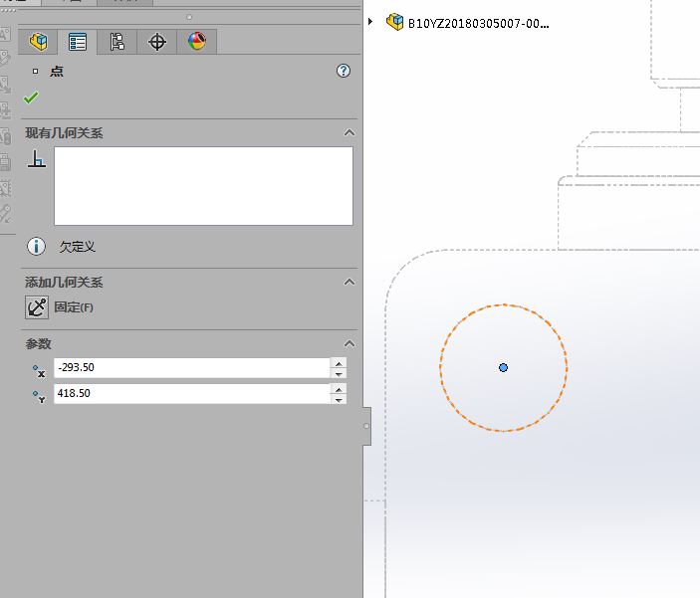The image size is (700, 598).
Task: Open help for the 点 property panel
Action: (344, 71)
